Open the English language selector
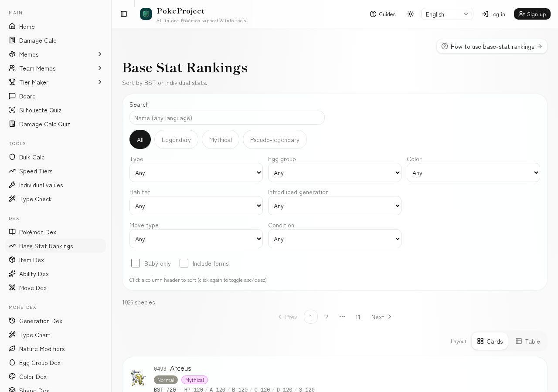This screenshot has width=558, height=392. 447,14
